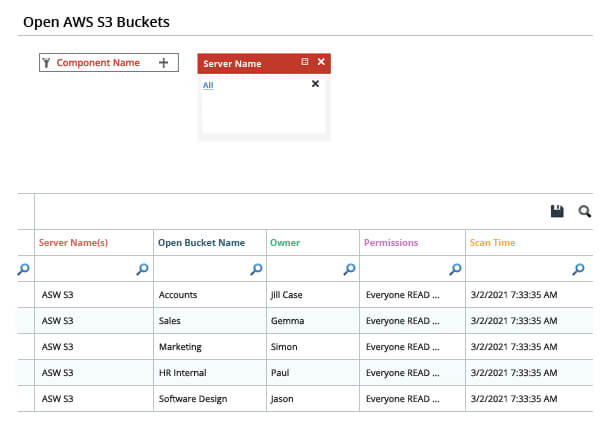
Task: Click 'Everyone READ ...' in the Accounts row
Action: (402, 295)
